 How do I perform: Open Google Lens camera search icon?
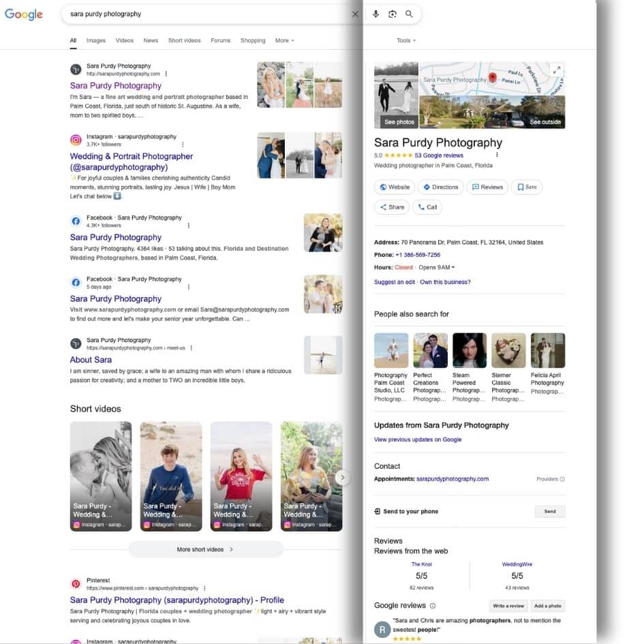pyautogui.click(x=393, y=14)
